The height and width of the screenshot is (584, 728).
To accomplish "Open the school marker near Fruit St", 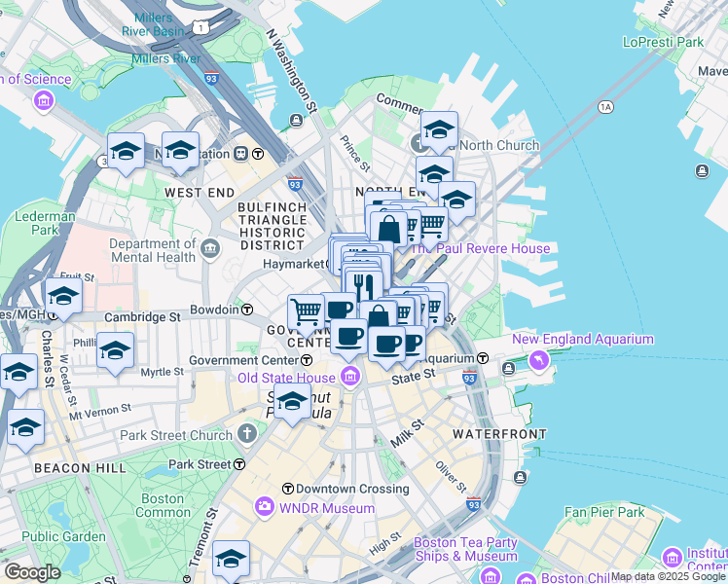I will [x=63, y=299].
